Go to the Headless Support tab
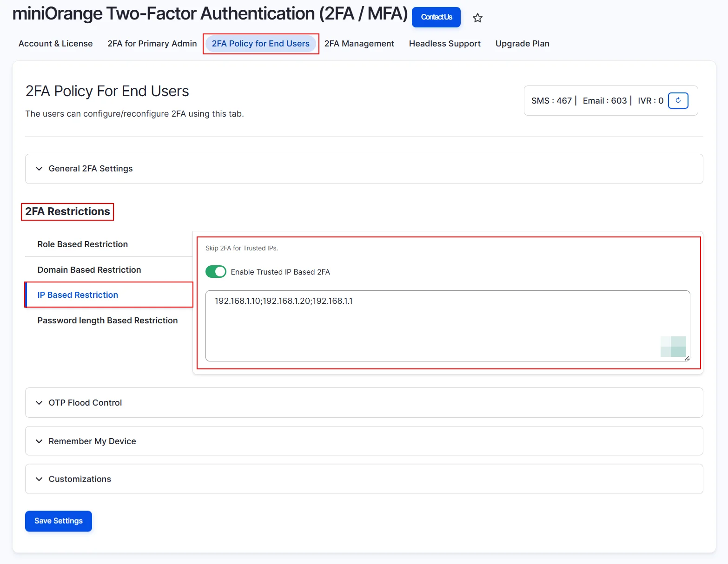The image size is (728, 564). click(x=445, y=44)
